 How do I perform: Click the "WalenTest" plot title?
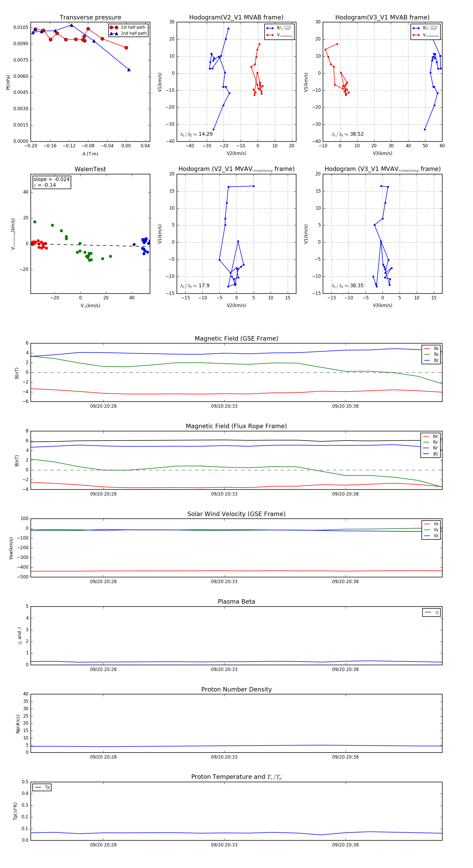click(x=90, y=169)
